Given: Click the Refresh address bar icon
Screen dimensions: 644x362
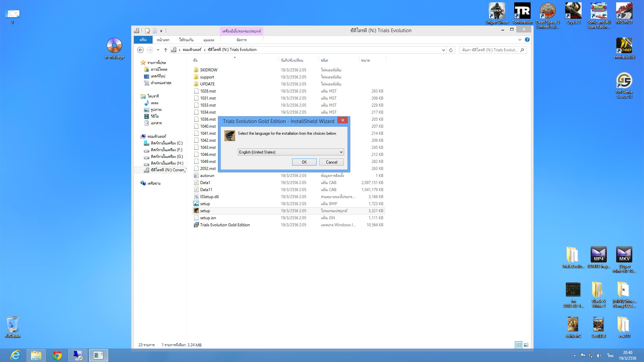Looking at the screenshot, I should [451, 50].
